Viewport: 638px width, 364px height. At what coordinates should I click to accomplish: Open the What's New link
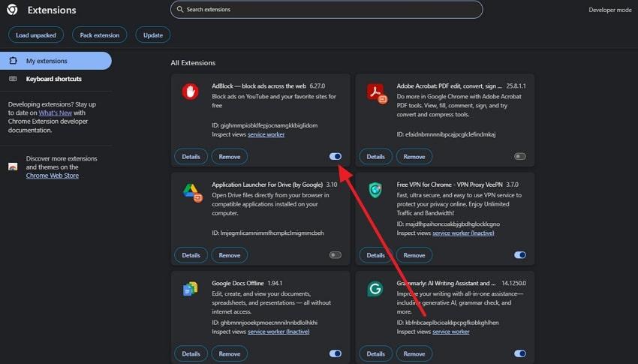(56, 113)
